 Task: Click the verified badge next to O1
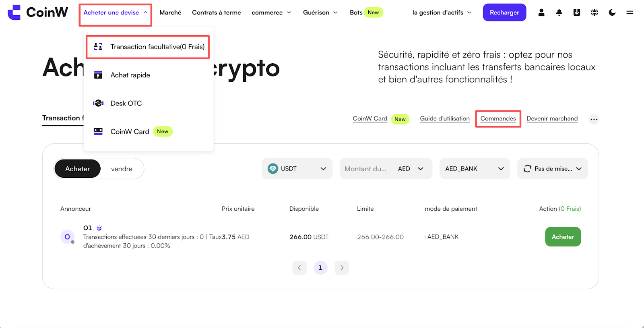pyautogui.click(x=99, y=228)
